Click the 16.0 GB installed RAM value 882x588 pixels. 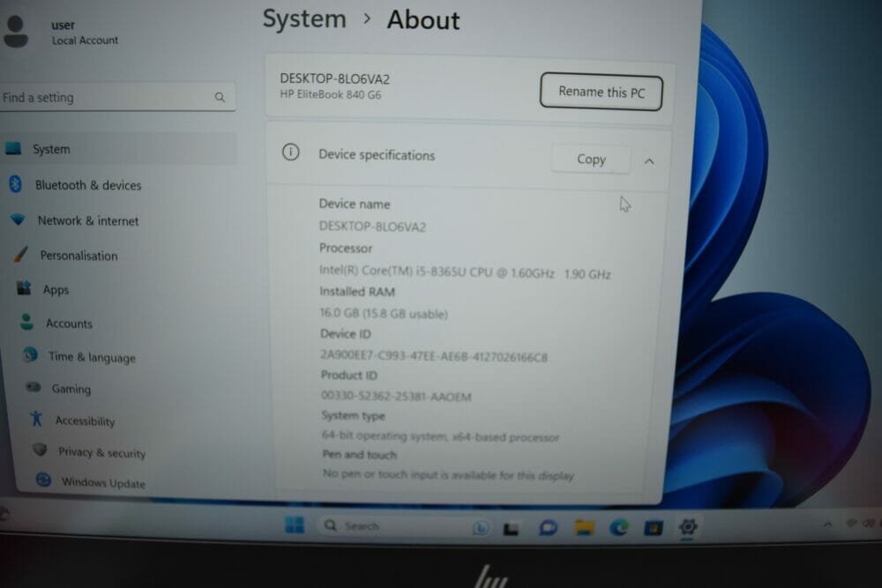(x=384, y=313)
